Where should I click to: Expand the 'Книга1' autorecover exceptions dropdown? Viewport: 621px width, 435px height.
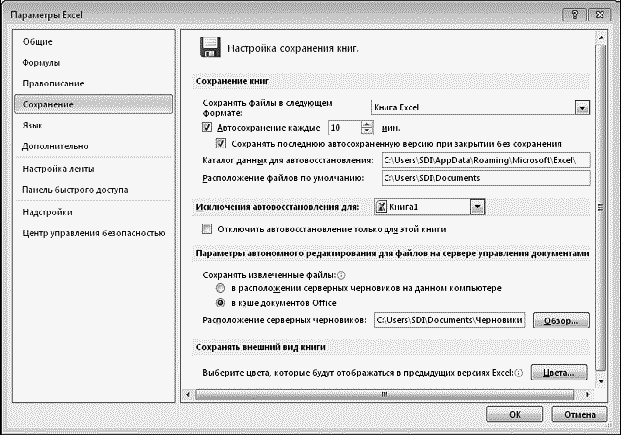[x=477, y=207]
